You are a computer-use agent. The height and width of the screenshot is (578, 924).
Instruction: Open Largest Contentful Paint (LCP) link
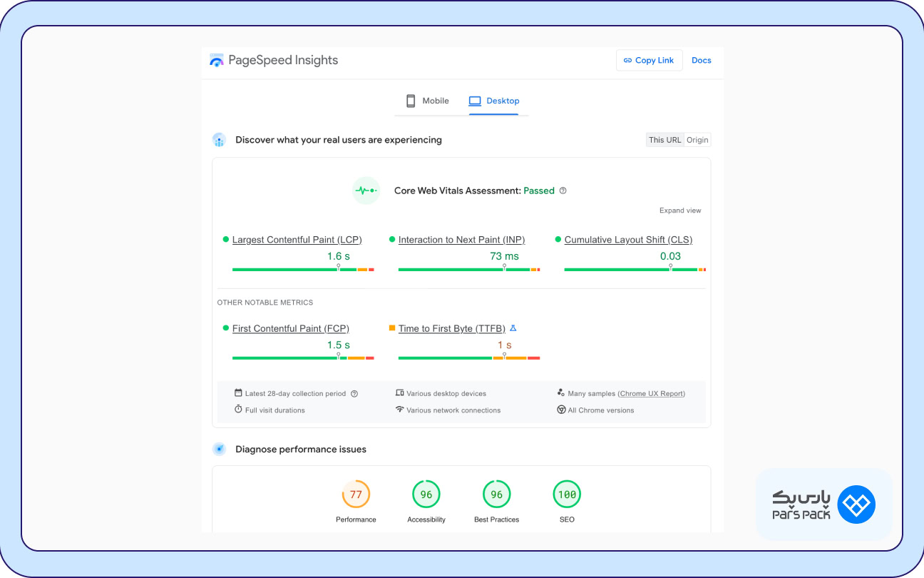coord(297,240)
